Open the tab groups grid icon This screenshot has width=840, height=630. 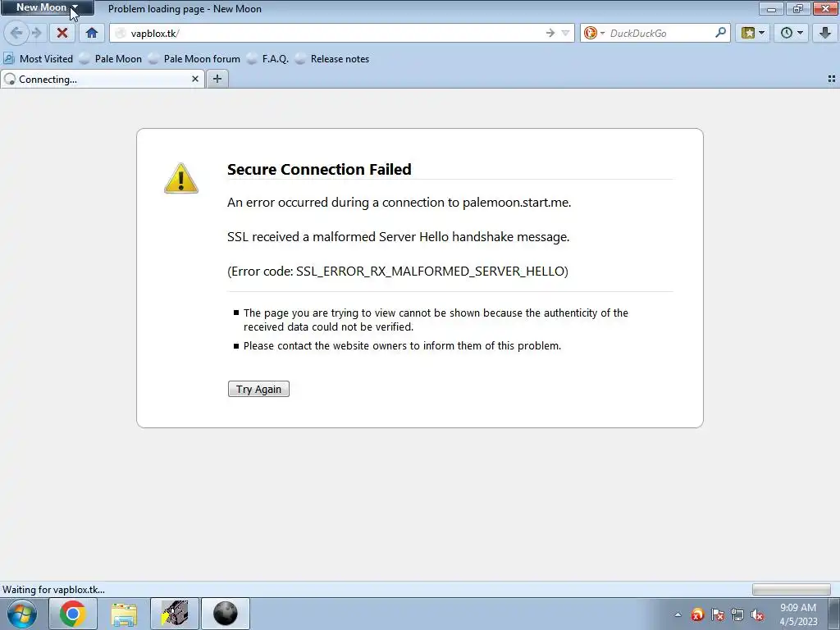click(832, 79)
